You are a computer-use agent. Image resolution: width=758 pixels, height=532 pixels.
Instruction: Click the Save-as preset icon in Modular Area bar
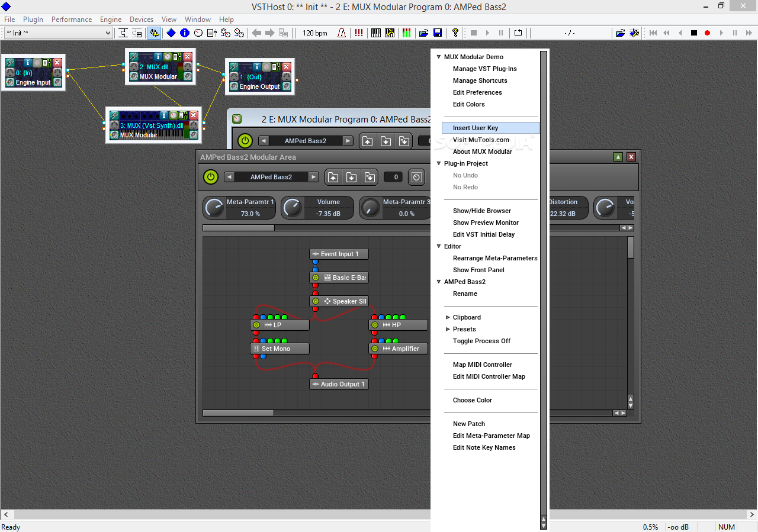(x=370, y=177)
